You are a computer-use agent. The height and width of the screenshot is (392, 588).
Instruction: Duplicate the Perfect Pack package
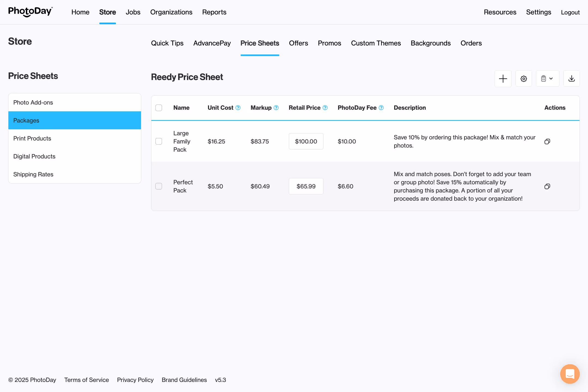[x=547, y=186]
